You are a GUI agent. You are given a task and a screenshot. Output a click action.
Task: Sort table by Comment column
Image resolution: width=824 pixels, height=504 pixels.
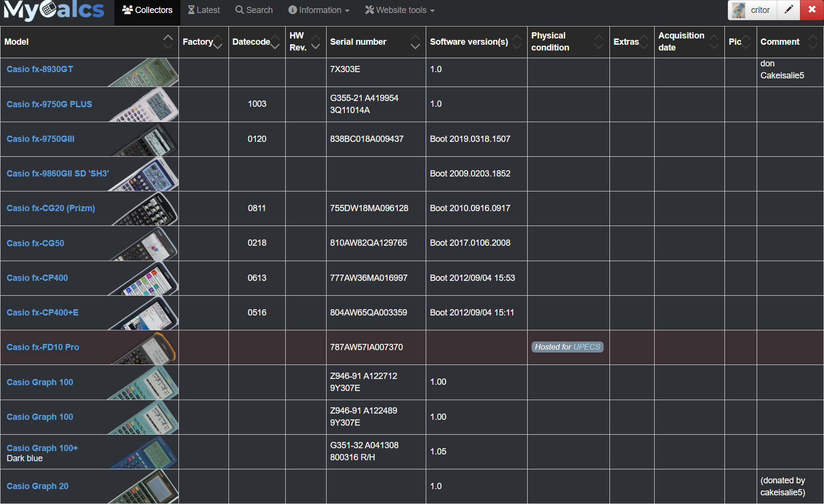790,42
